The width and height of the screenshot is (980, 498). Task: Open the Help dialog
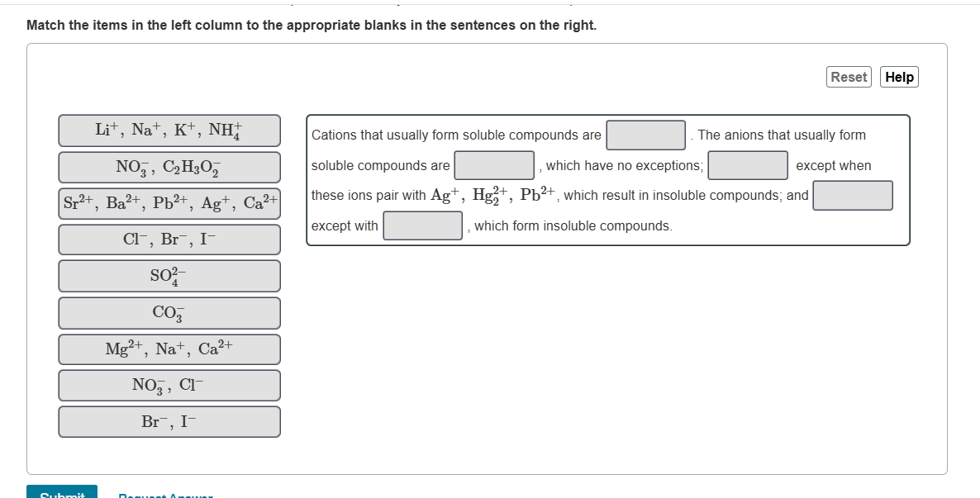[x=897, y=77]
